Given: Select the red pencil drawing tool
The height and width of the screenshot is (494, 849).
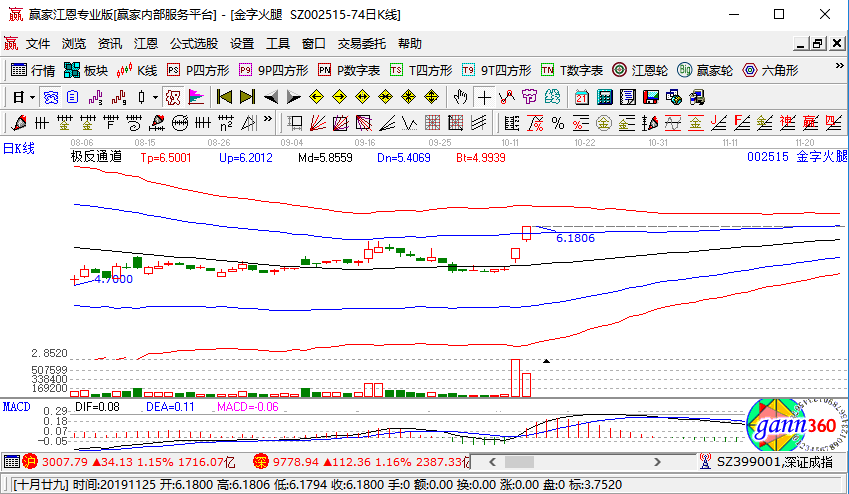Looking at the screenshot, I should click(19, 124).
